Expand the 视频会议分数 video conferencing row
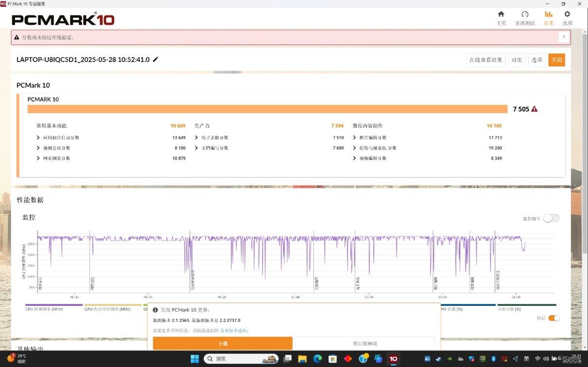 tap(38, 148)
